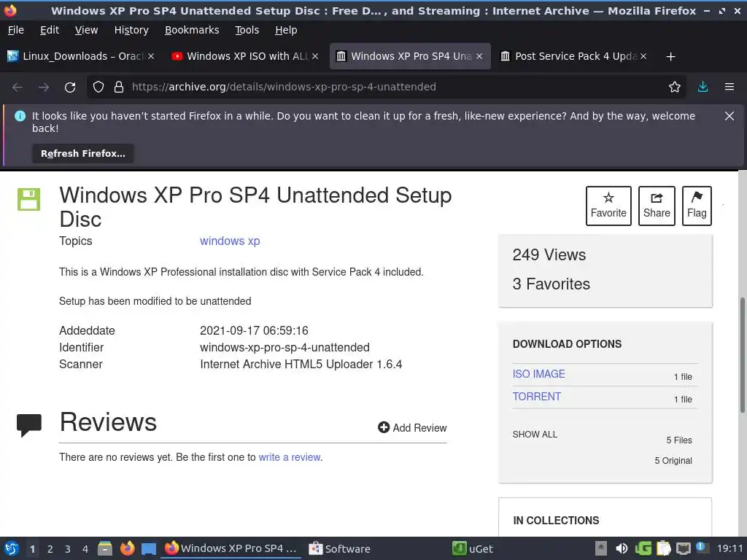The height and width of the screenshot is (560, 747).
Task: Open a new browser tab
Action: (670, 57)
